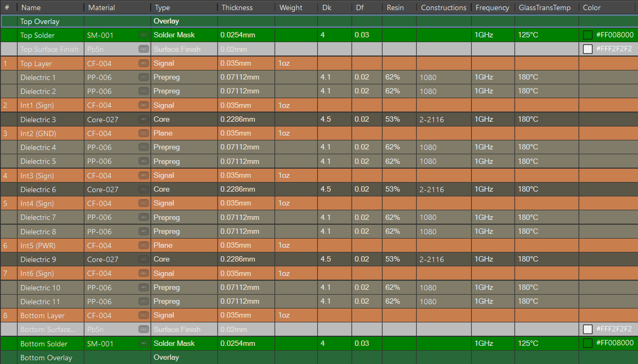Click the Bottom Solder green color swatch
The height and width of the screenshot is (364, 638).
pos(588,344)
